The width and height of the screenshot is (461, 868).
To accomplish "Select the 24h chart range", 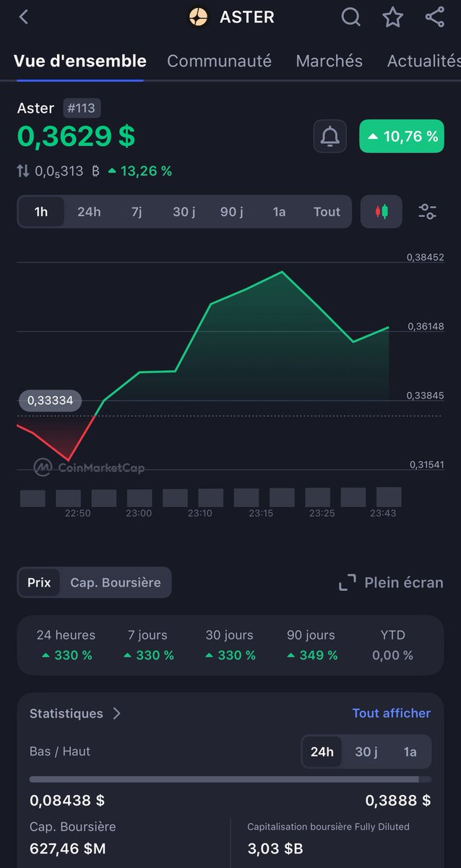I will pyautogui.click(x=89, y=212).
